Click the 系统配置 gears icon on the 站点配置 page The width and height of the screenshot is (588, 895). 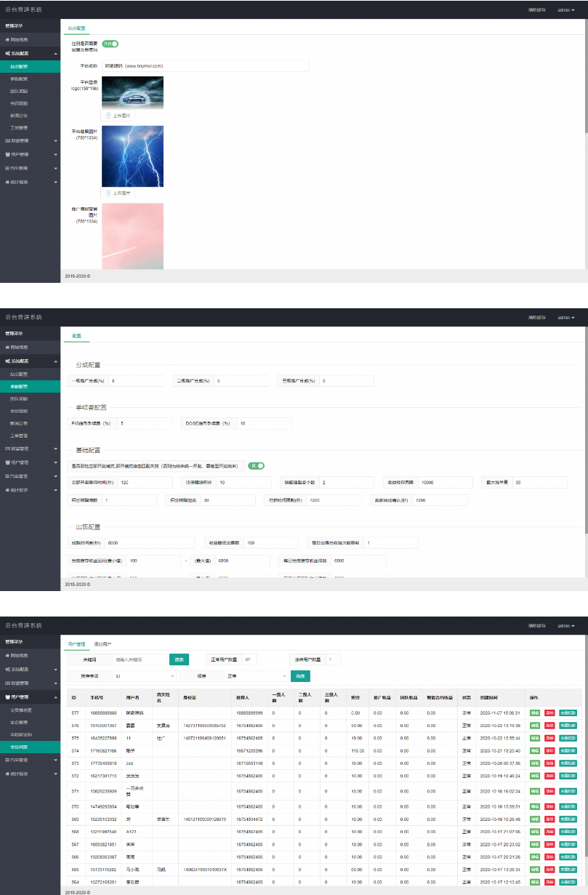pyautogui.click(x=7, y=54)
